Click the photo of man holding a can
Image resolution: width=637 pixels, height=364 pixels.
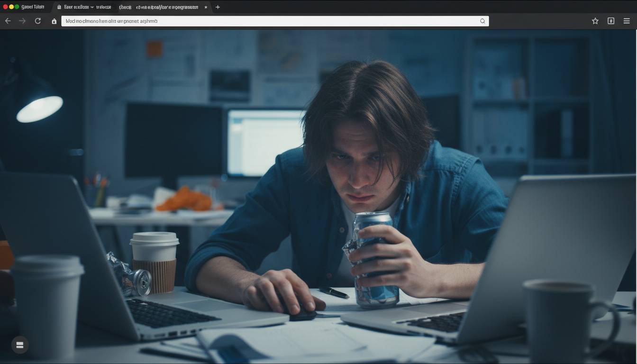(318, 197)
